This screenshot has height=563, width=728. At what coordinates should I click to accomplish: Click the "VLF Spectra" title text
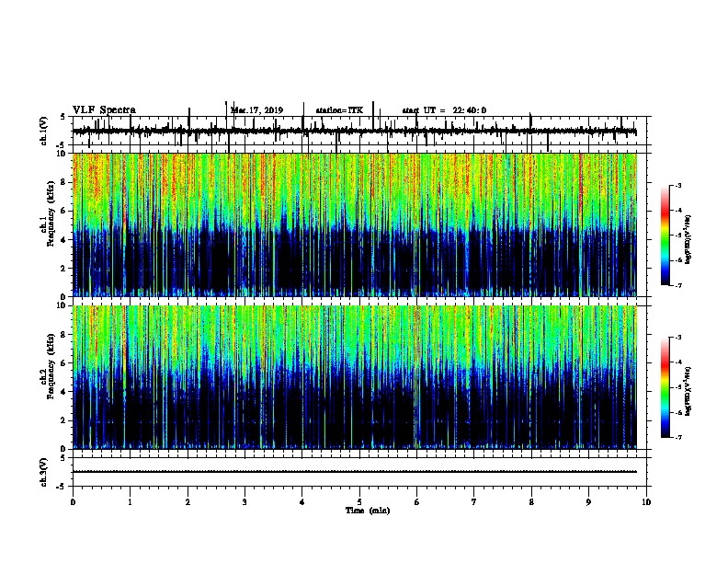104,110
